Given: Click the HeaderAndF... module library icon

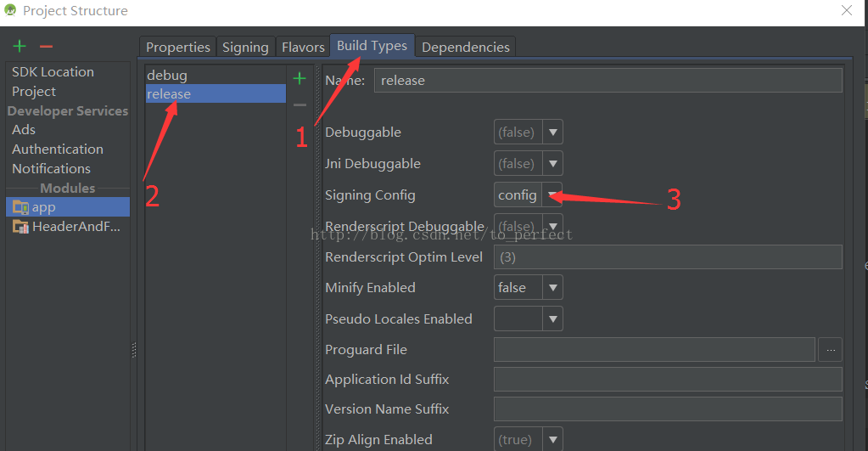Looking at the screenshot, I should click(x=20, y=227).
